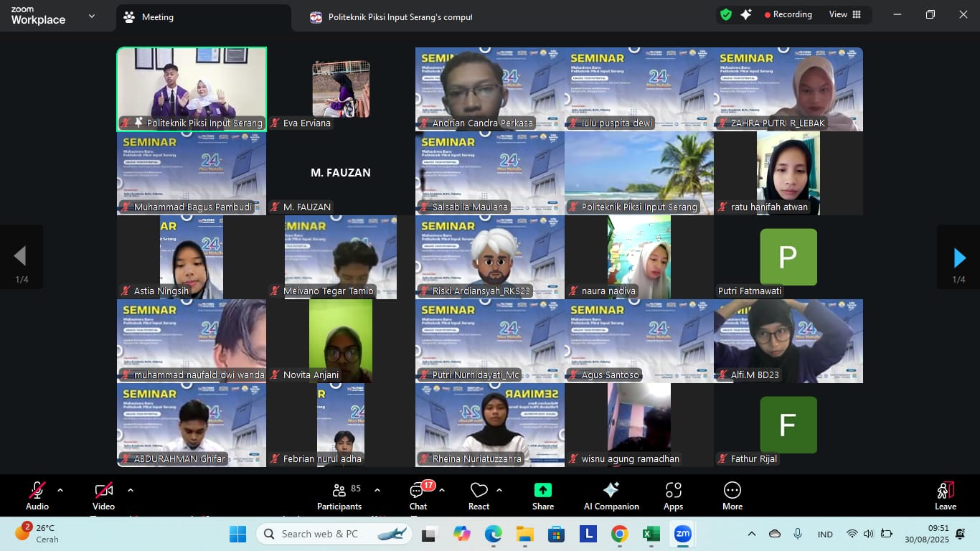Open the Chat panel
The image size is (980, 551).
pyautogui.click(x=418, y=496)
